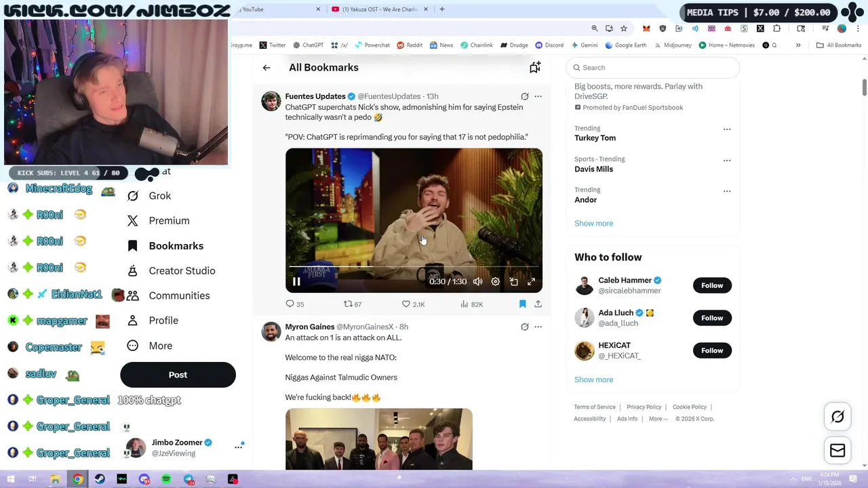Bookmark this page with the star icon
The width and height of the screenshot is (868, 488).
(624, 28)
